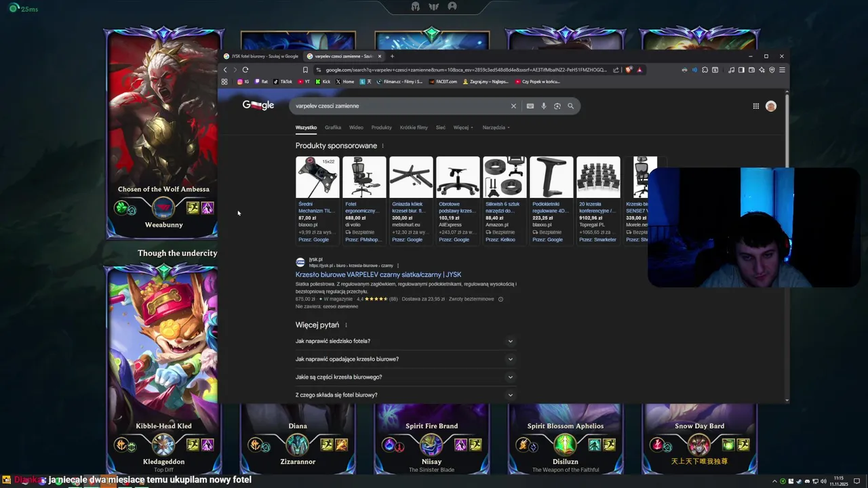Open the X Home bookmark
The height and width of the screenshot is (488, 868).
click(x=344, y=81)
